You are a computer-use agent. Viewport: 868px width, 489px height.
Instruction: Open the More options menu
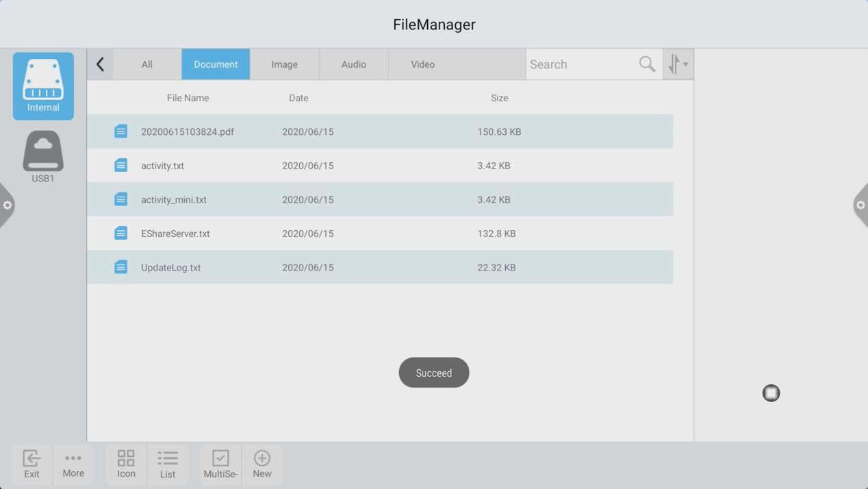point(73,464)
